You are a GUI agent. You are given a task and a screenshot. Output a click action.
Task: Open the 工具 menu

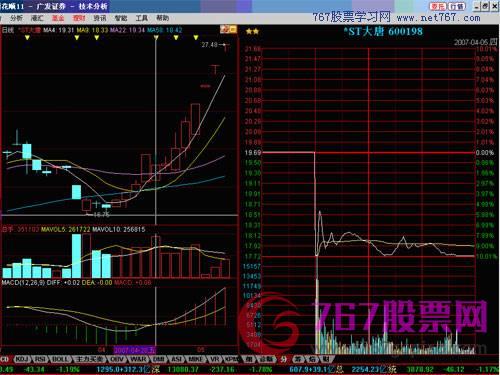point(141,18)
